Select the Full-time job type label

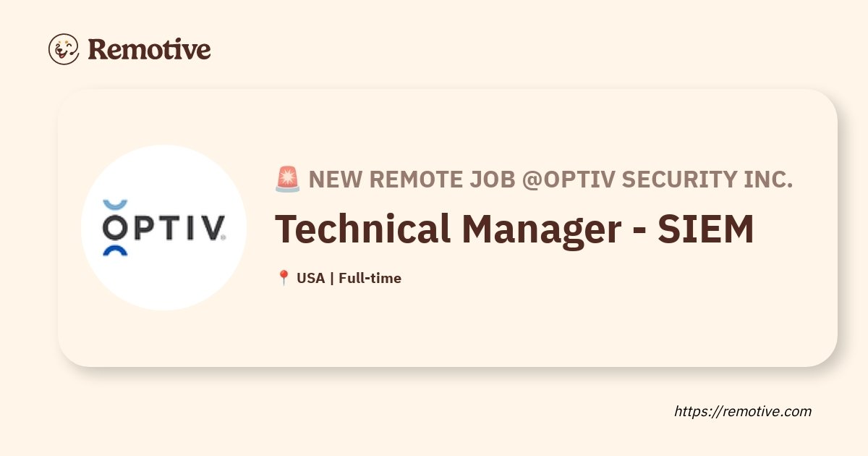(370, 278)
